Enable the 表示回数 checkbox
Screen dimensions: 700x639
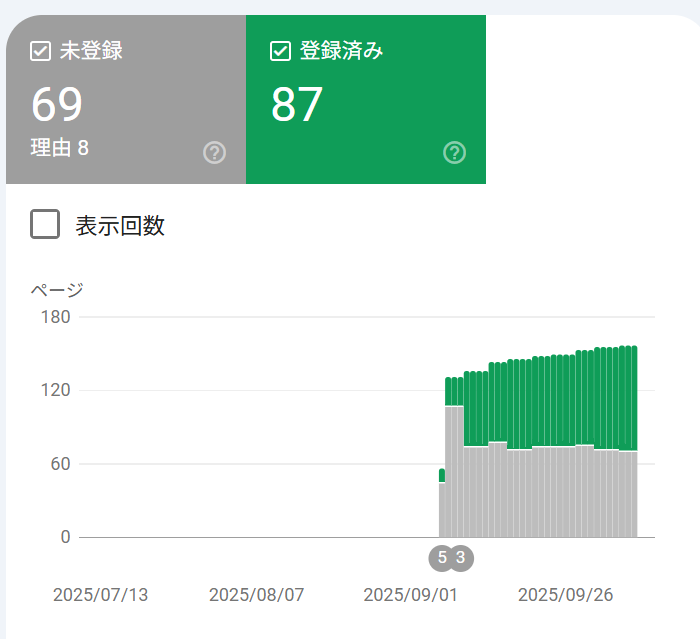[45, 225]
